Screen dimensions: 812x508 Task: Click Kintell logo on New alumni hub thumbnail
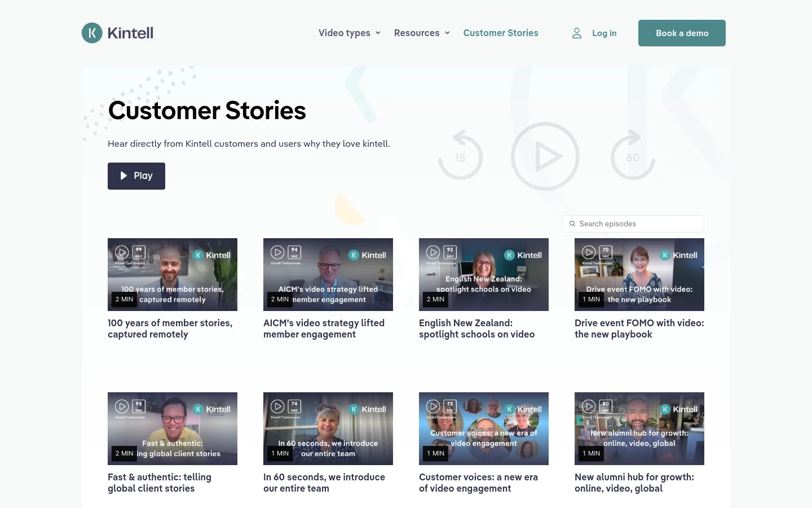point(679,409)
